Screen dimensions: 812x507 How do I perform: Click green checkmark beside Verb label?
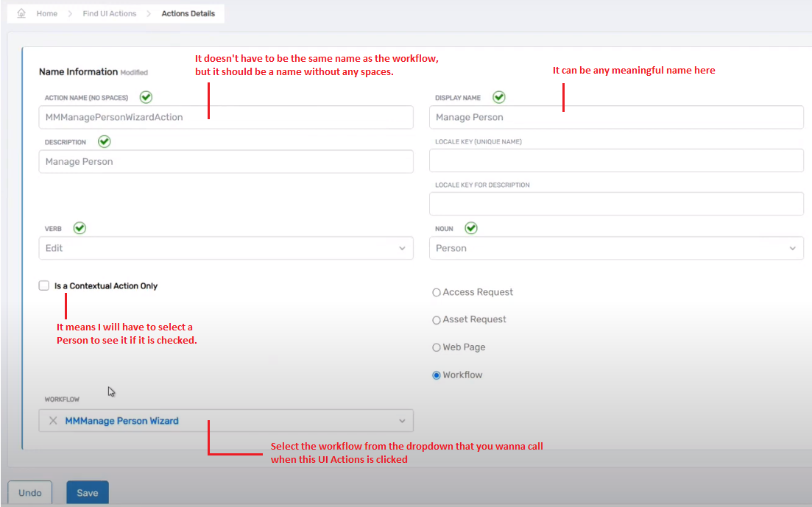[x=80, y=228]
